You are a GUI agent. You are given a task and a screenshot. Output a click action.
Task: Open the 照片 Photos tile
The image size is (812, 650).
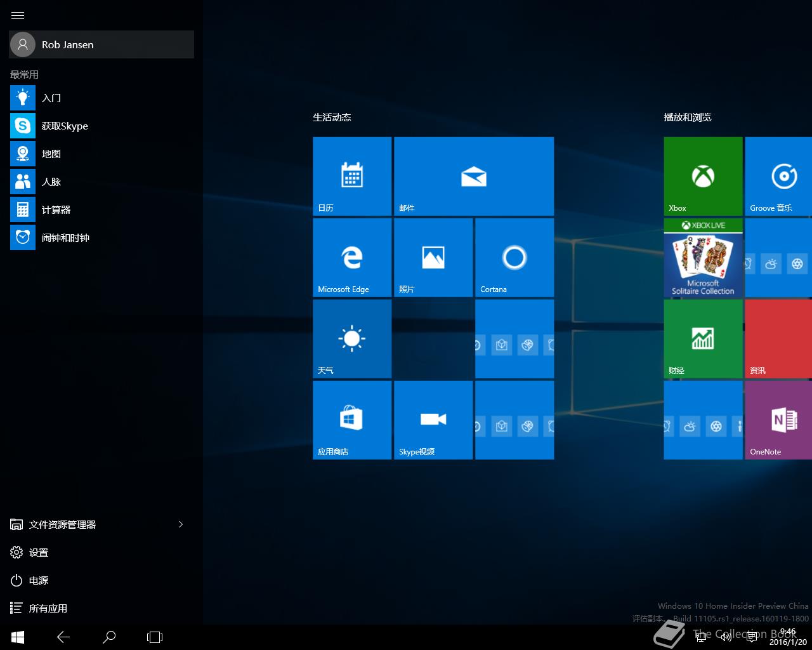coord(433,258)
